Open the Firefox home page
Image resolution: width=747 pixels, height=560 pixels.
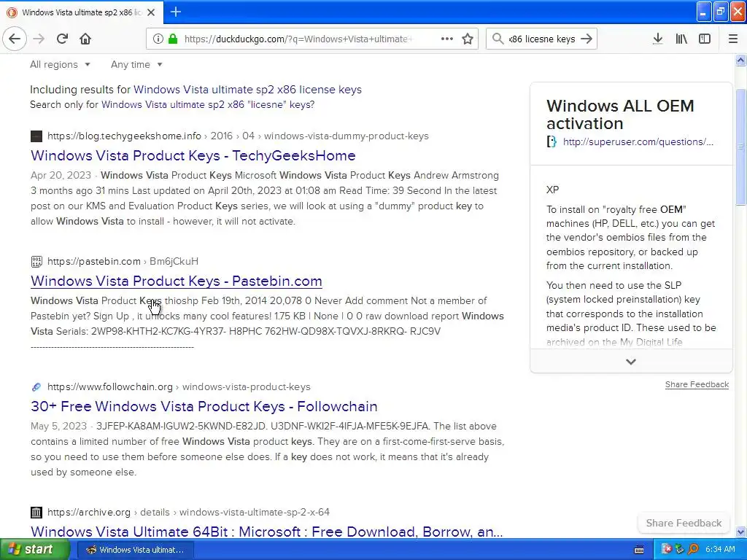click(x=85, y=39)
